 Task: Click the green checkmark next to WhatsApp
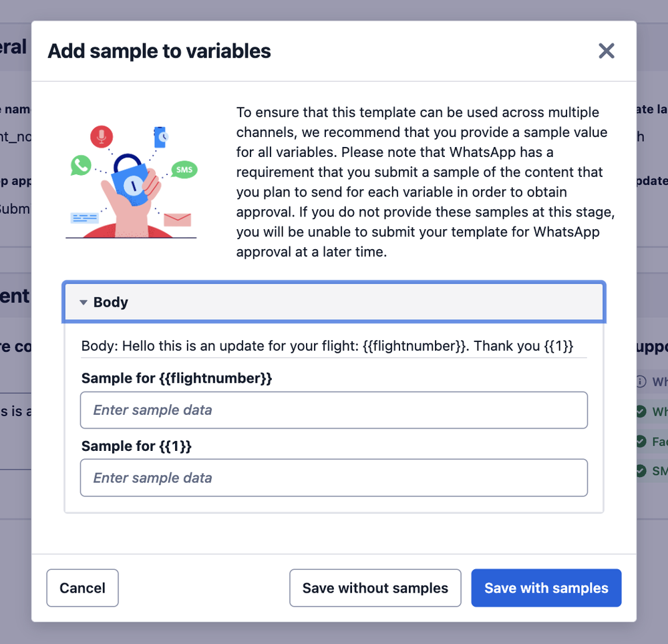641,412
